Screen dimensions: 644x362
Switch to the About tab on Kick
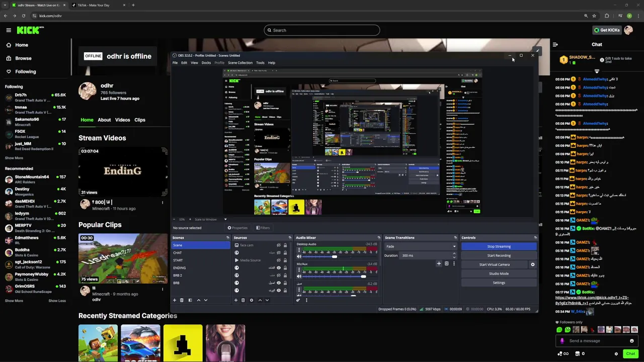pos(104,120)
